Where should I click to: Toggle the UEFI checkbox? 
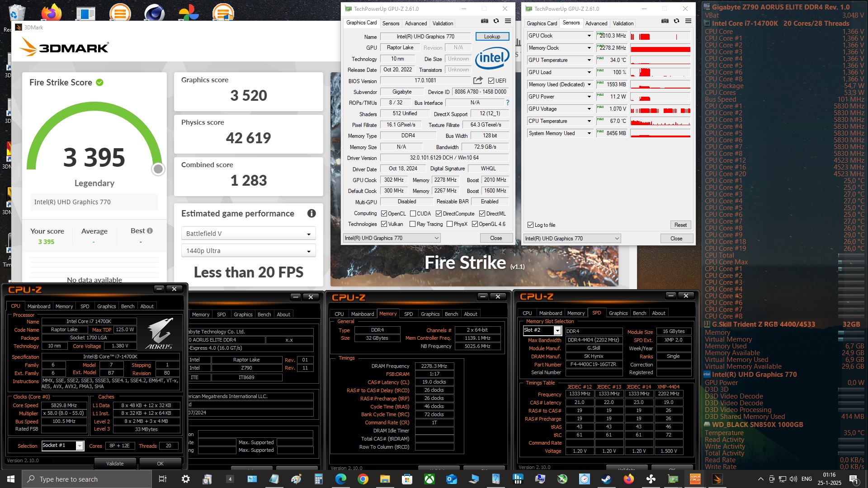pos(491,81)
